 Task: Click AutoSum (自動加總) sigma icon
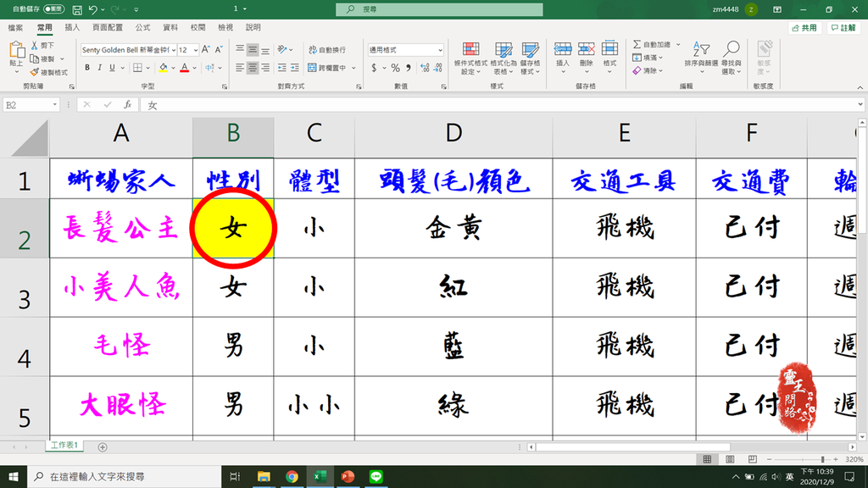coord(637,44)
